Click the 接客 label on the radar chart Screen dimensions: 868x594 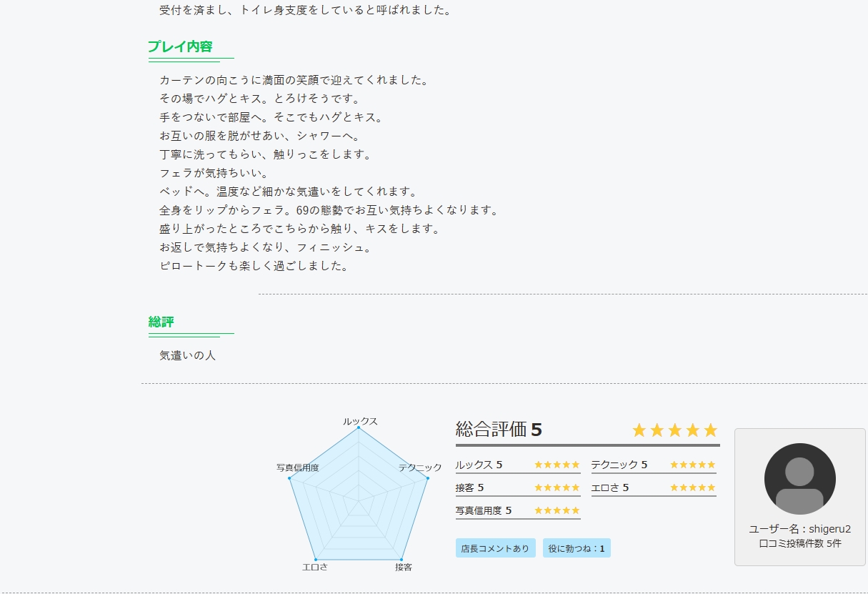[x=404, y=567]
